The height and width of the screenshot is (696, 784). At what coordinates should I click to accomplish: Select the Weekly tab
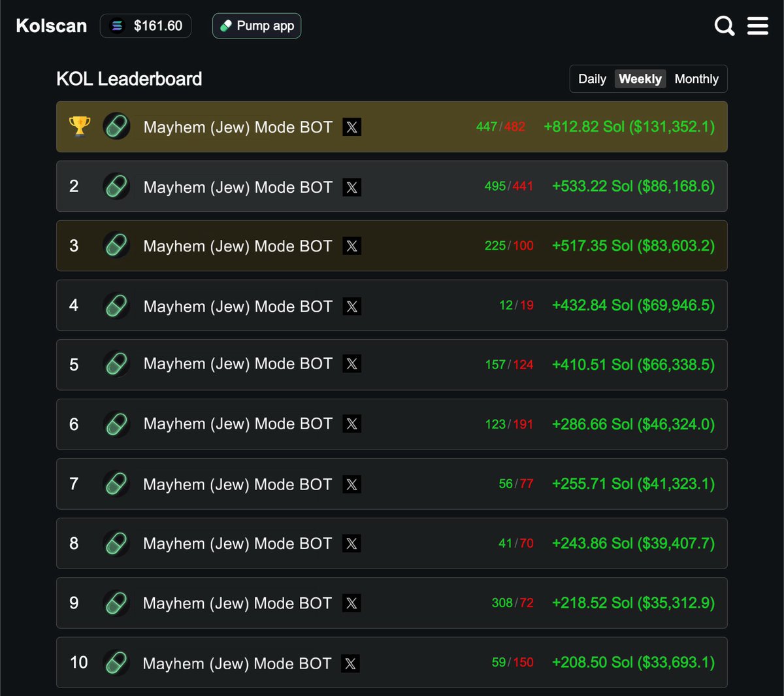coord(640,79)
